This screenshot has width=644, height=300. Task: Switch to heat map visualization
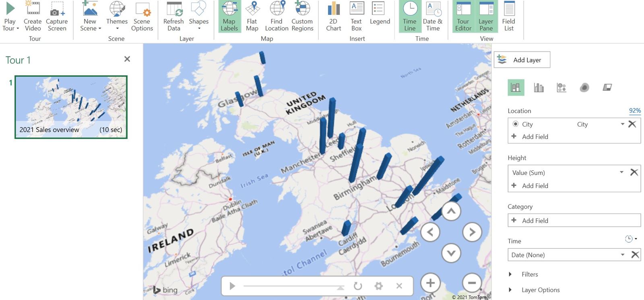(584, 87)
